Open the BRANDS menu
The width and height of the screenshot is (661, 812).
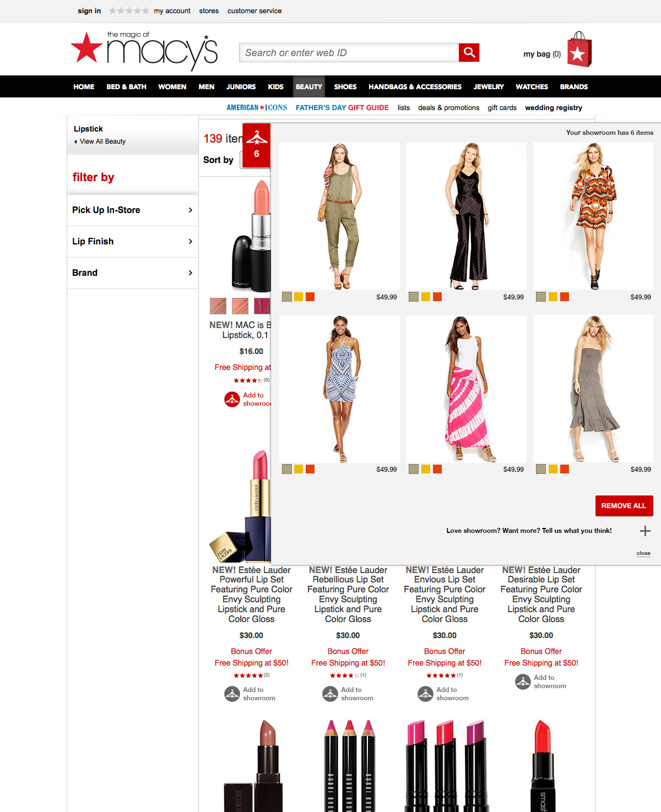click(x=574, y=86)
